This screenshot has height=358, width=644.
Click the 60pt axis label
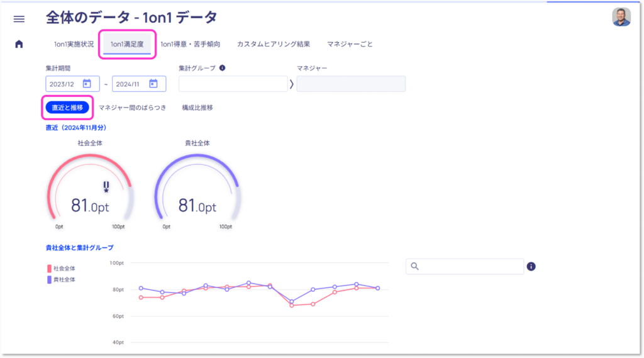[x=118, y=316]
